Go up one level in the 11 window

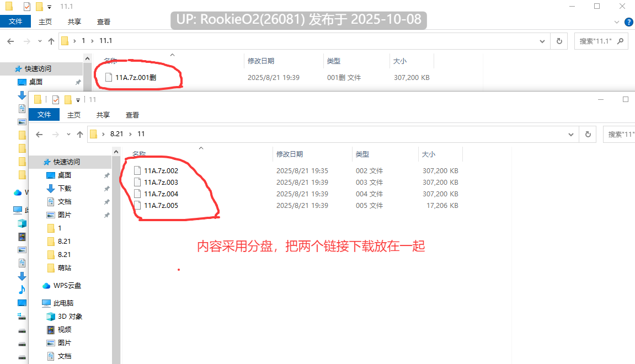(x=80, y=135)
